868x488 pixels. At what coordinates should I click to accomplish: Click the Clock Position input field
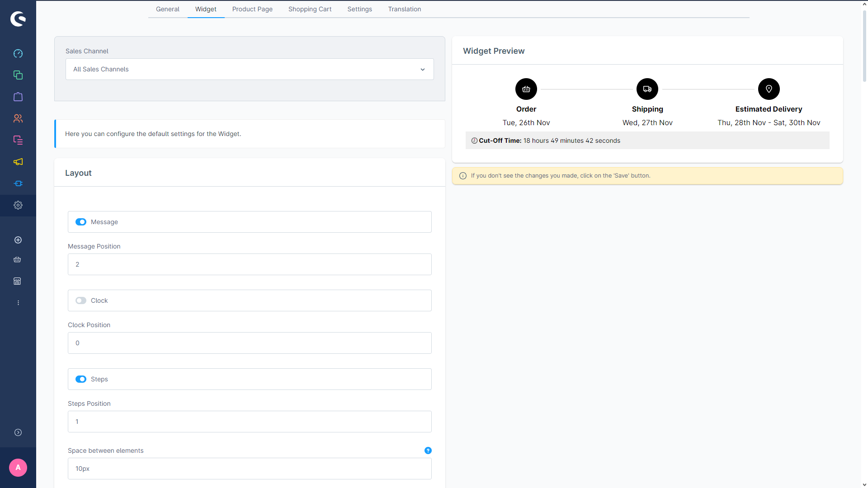tap(250, 343)
